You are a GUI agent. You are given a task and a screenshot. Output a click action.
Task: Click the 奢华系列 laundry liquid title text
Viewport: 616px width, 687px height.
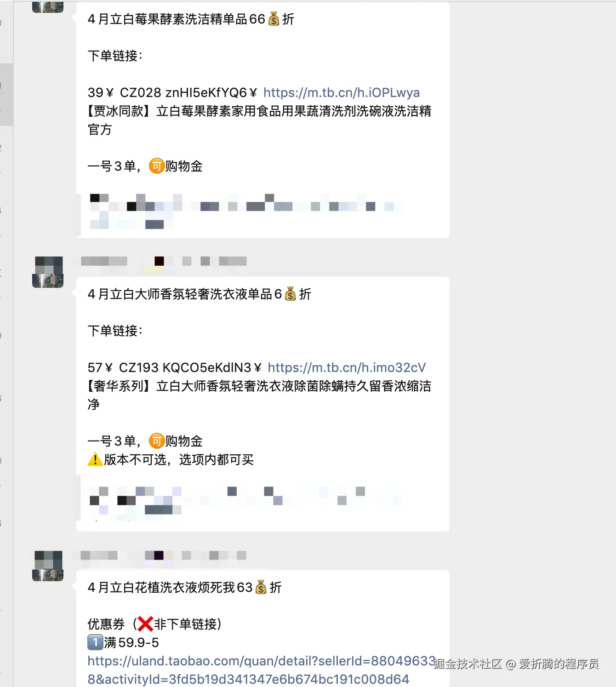pyautogui.click(x=259, y=395)
